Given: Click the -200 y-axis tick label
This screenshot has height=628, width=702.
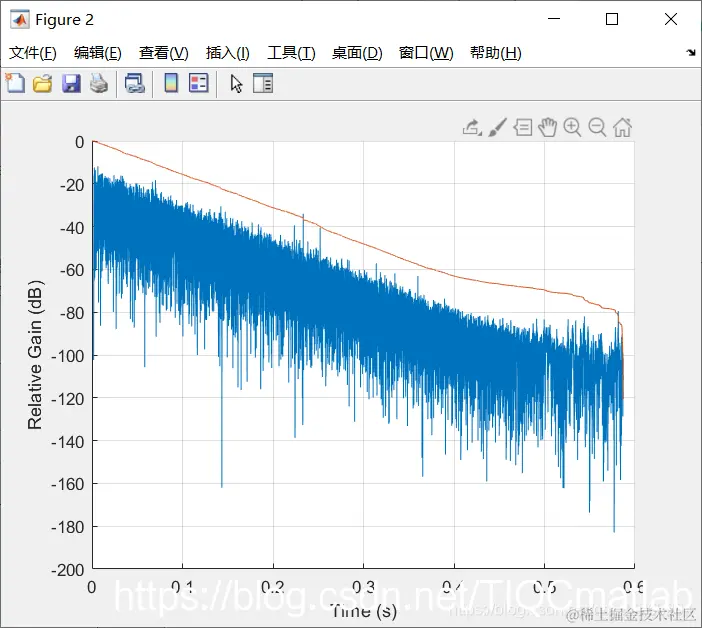Looking at the screenshot, I should pyautogui.click(x=68, y=570).
